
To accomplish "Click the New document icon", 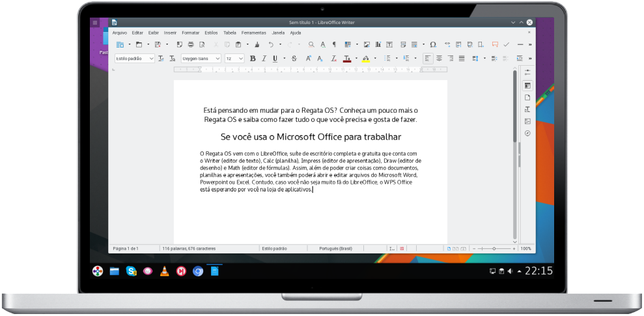I will 120,44.
